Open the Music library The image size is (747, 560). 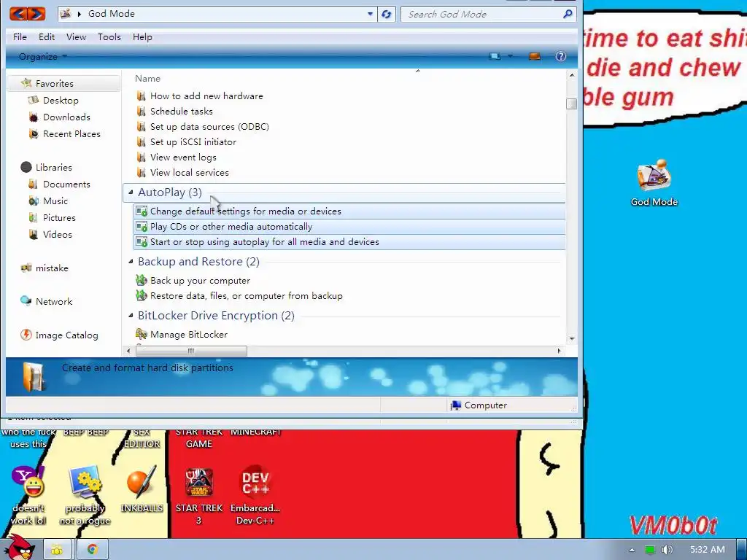coord(55,201)
